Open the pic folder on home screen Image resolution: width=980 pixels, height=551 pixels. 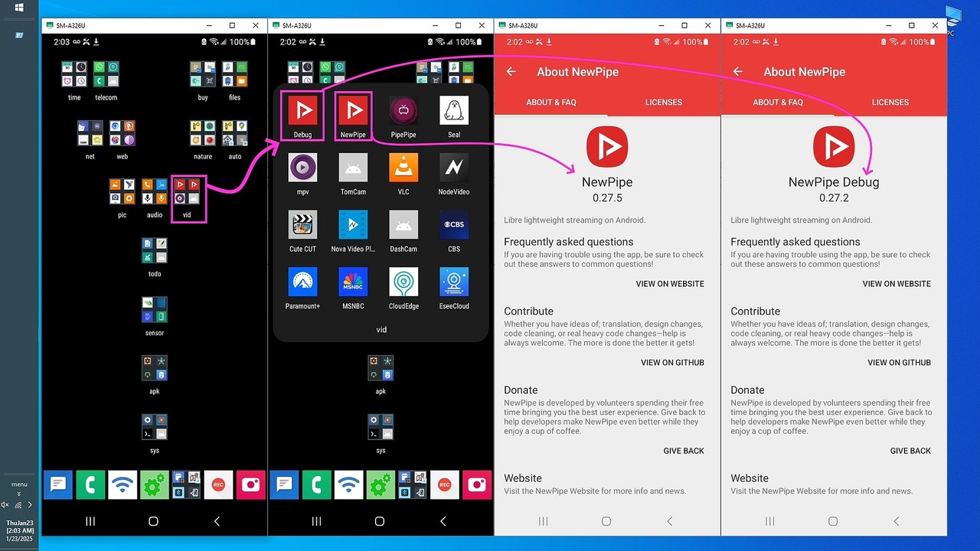[122, 191]
